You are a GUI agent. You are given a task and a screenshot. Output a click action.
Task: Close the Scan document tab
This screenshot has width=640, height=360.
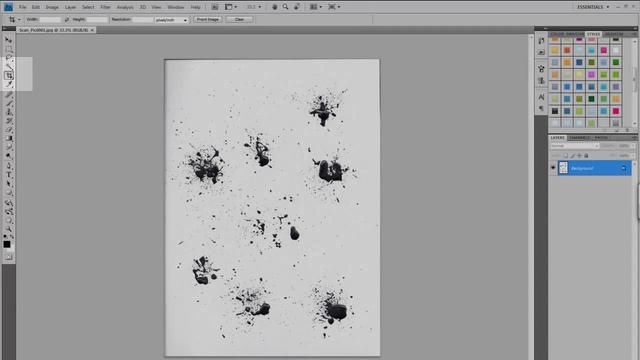92,30
